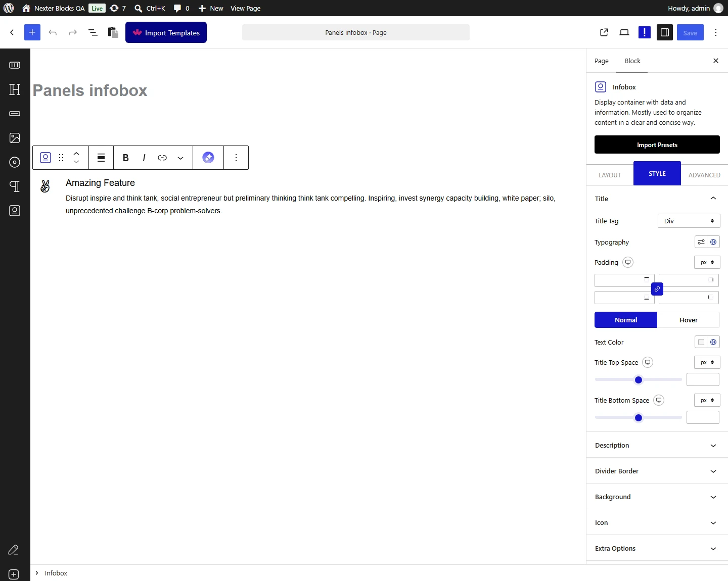The width and height of the screenshot is (728, 581).
Task: Toggle italic formatting
Action: click(144, 158)
